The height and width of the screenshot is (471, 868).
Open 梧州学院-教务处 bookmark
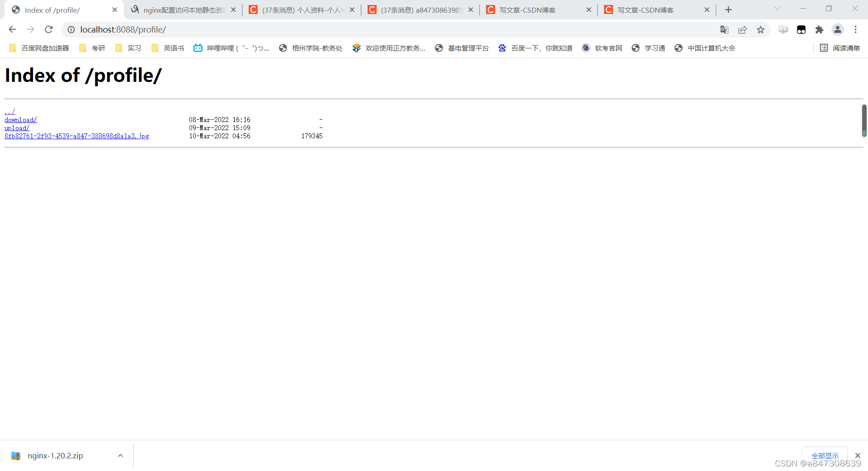(x=311, y=48)
